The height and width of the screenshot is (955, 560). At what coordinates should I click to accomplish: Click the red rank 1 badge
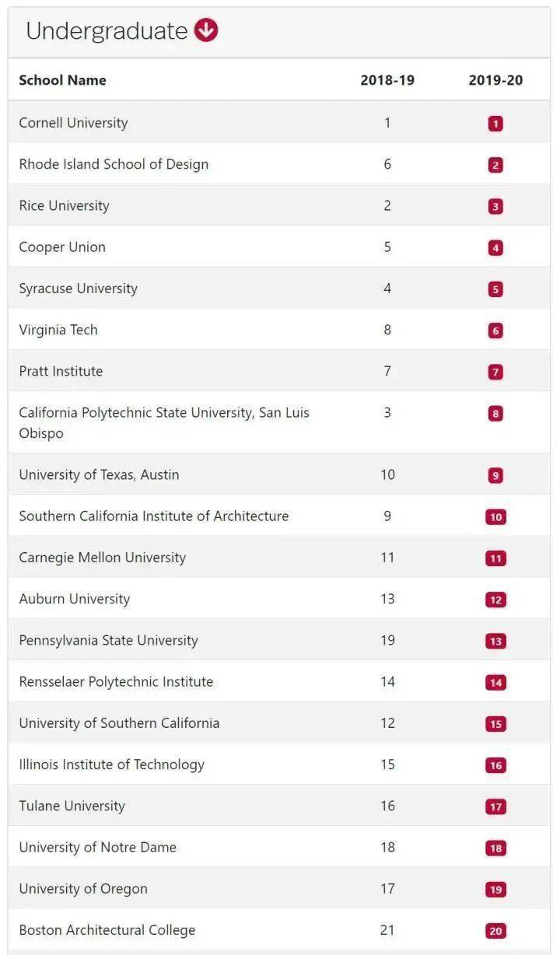tap(495, 124)
